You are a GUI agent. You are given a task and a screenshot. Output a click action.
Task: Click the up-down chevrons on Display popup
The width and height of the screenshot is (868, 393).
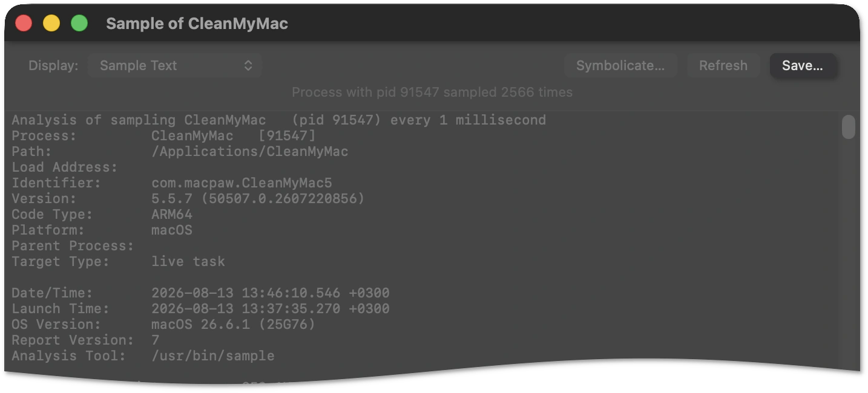pos(248,65)
